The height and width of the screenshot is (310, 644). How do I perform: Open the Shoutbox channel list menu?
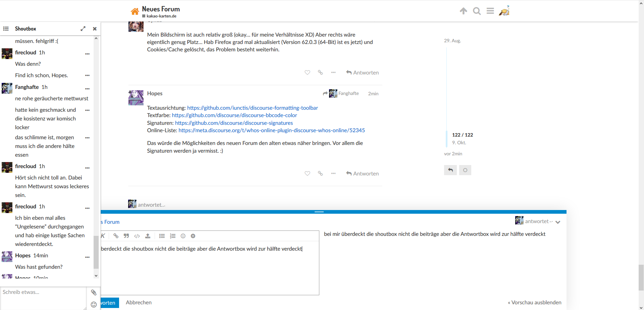[x=6, y=29]
